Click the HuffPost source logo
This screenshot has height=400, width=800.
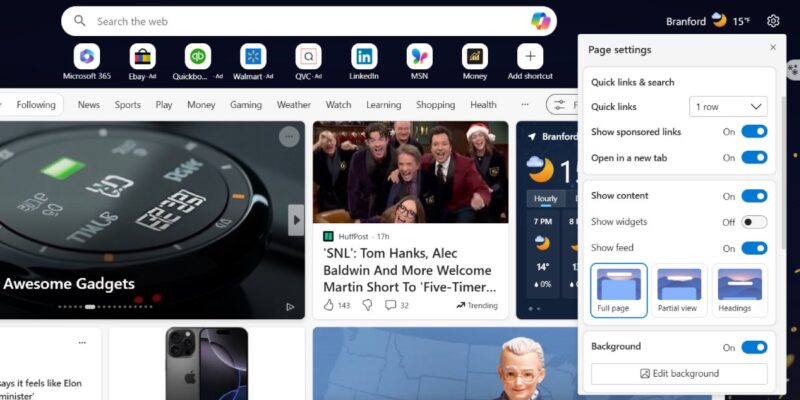(x=329, y=236)
